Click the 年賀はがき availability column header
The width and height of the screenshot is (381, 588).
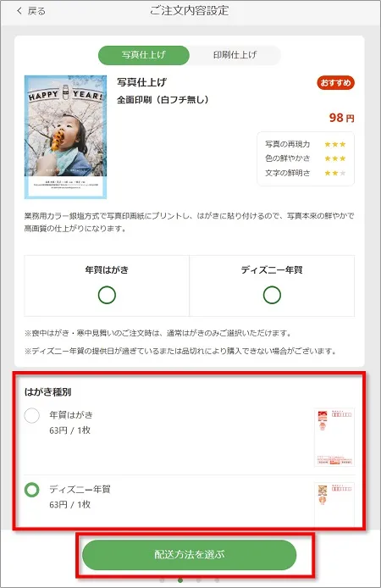pyautogui.click(x=107, y=269)
